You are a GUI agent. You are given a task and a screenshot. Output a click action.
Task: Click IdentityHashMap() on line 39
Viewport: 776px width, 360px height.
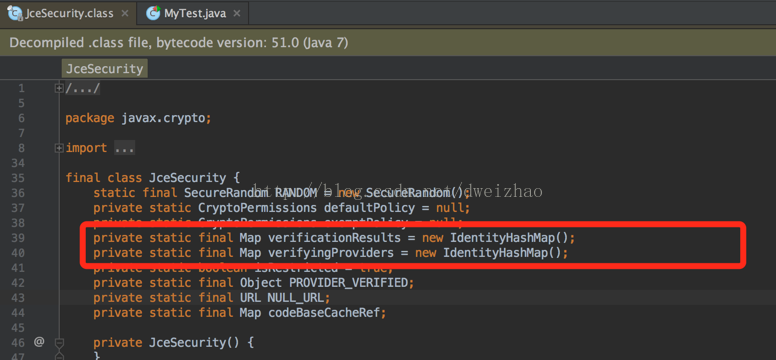pos(509,238)
